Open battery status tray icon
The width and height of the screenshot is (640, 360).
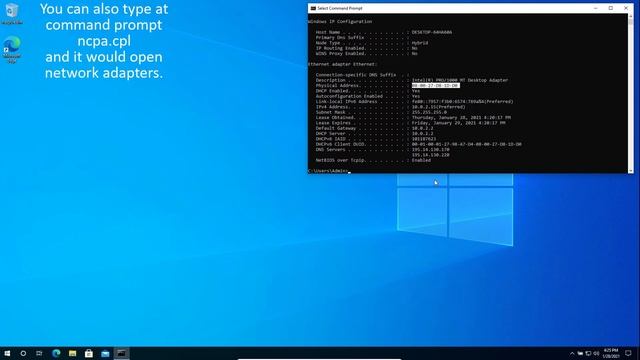[x=580, y=353]
